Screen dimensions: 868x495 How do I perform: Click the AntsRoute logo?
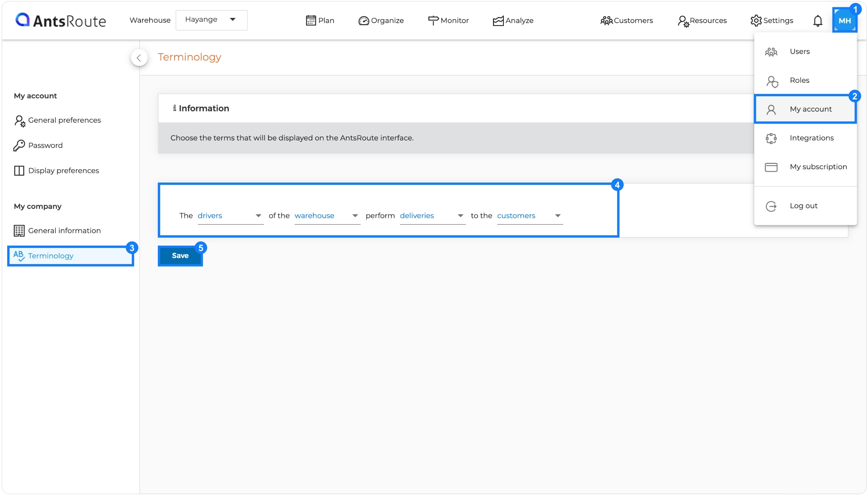coord(61,20)
